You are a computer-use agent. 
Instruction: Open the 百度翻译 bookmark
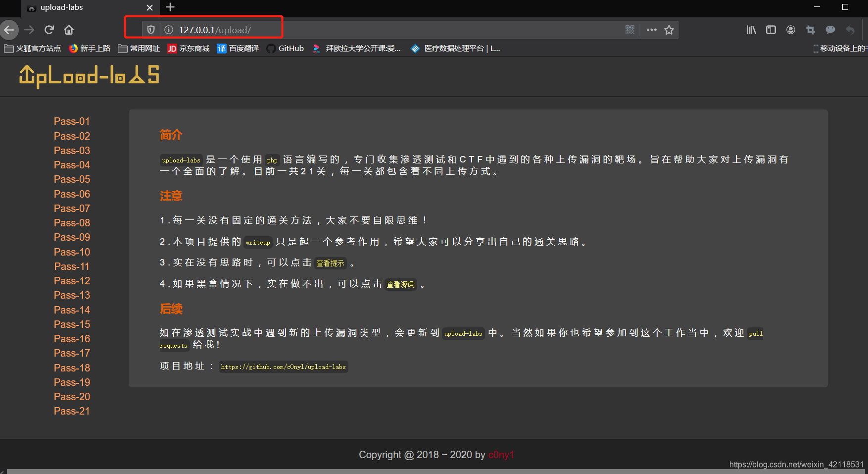(x=238, y=49)
